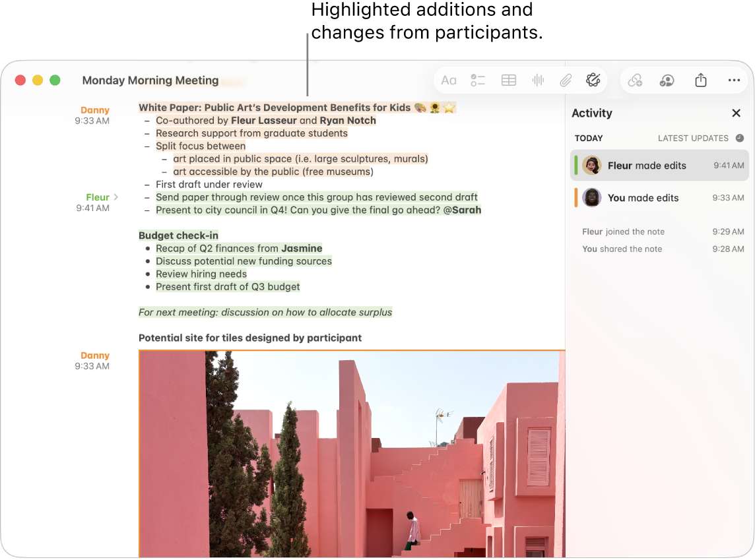The height and width of the screenshot is (560, 755).
Task: Manage collaborators with the person icon
Action: click(x=667, y=80)
